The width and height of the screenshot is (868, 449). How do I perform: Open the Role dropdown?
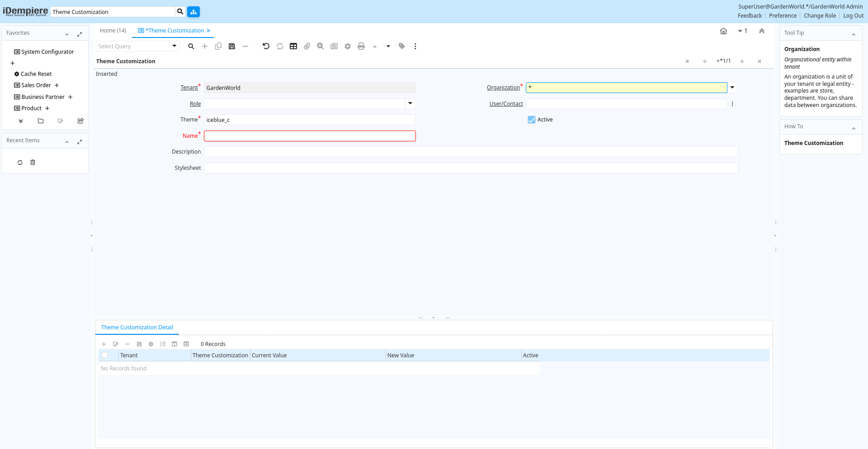[x=410, y=103]
